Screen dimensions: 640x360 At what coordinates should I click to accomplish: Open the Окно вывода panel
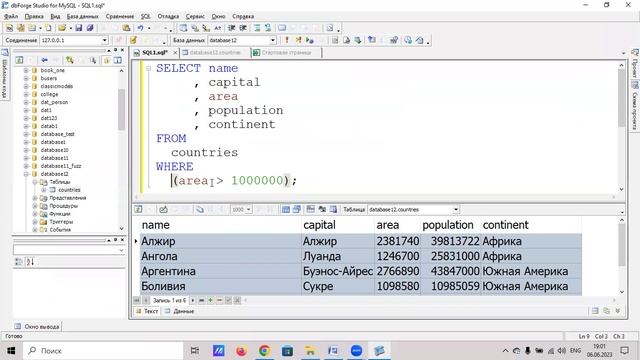[37, 327]
